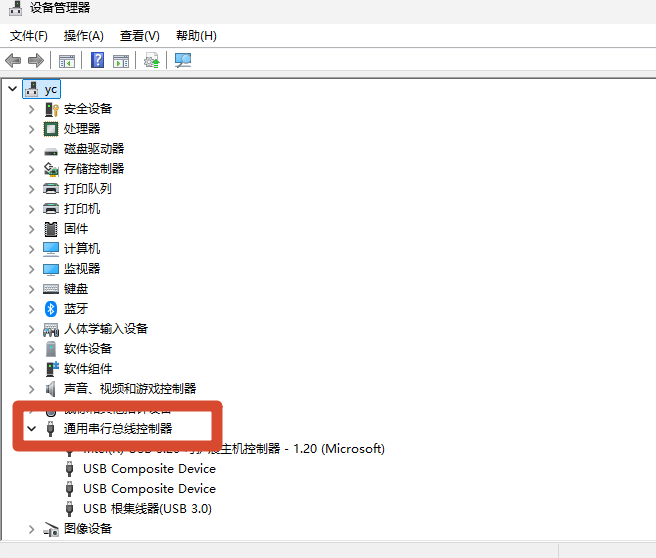Click the action pane toolbar icon
Viewport: 656px width, 558px height.
click(x=121, y=61)
